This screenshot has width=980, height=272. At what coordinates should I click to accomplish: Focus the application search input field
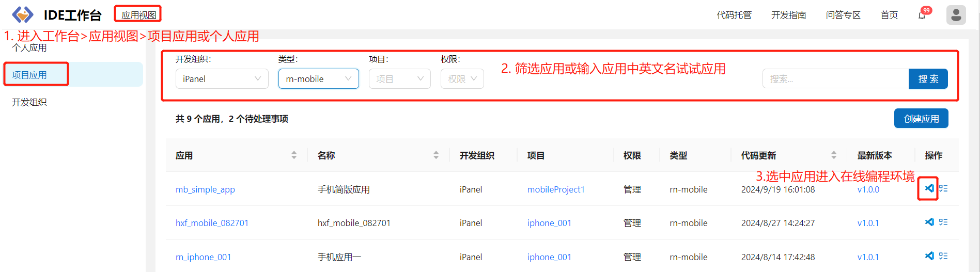835,79
